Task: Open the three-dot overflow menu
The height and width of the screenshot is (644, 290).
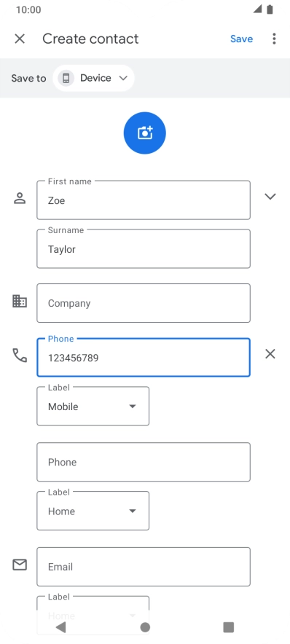Action: (x=274, y=39)
